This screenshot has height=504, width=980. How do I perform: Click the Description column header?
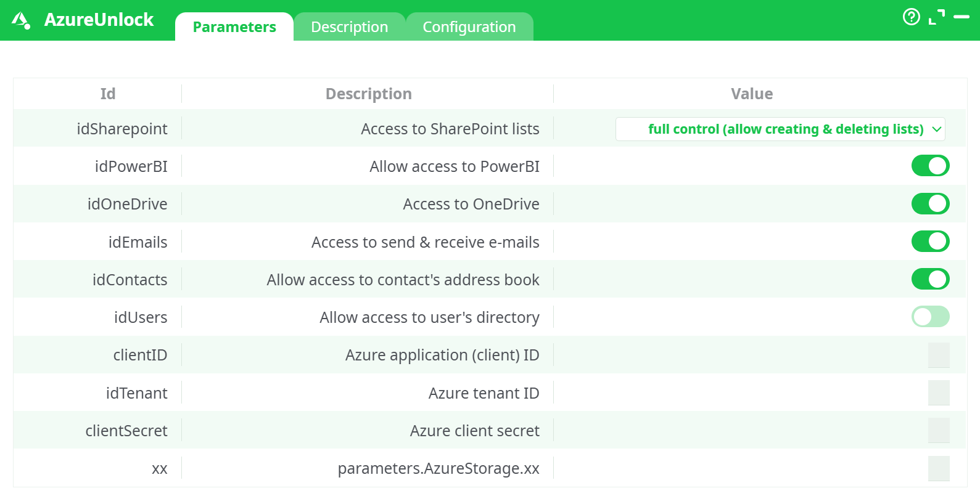point(368,94)
